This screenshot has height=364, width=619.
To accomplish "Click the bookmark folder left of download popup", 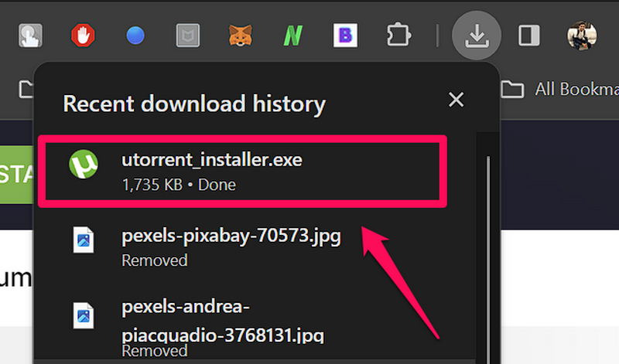I will (x=26, y=89).
